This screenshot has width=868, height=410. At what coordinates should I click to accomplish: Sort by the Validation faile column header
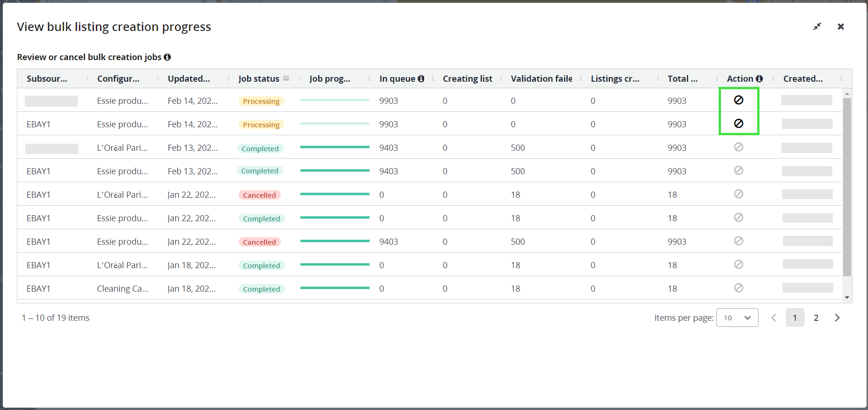coord(542,78)
